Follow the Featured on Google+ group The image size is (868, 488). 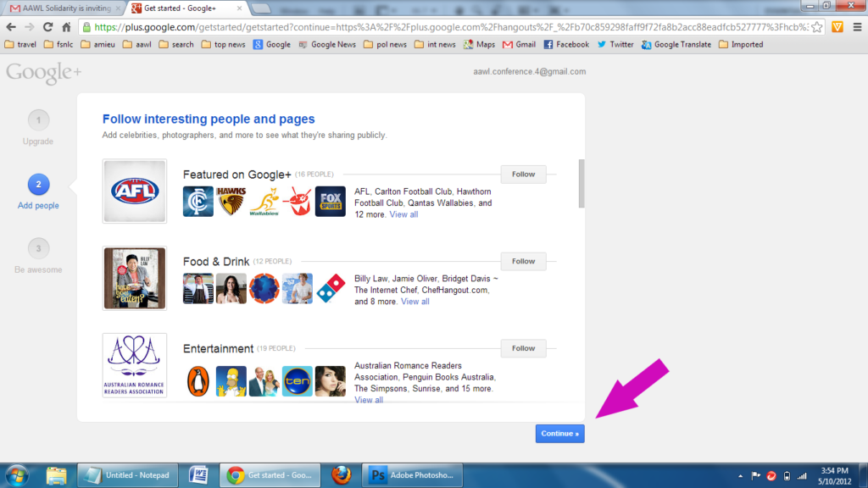coord(523,175)
